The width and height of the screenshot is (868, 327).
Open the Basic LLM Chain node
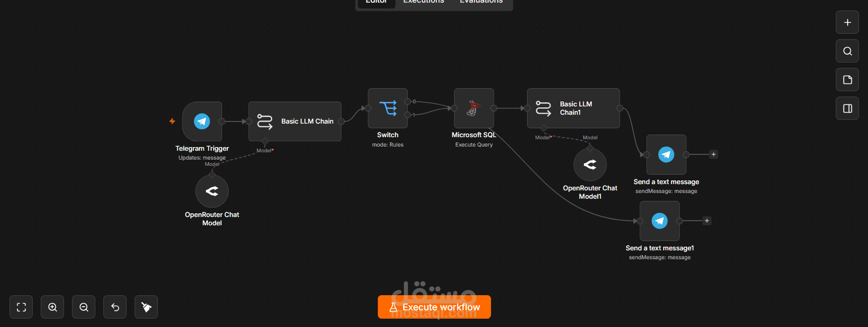pyautogui.click(x=295, y=121)
